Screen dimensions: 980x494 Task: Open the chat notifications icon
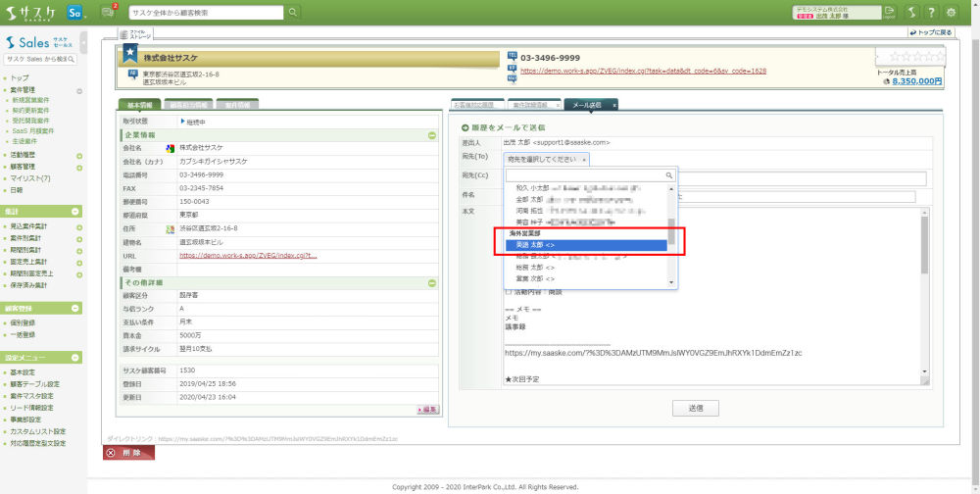[108, 13]
